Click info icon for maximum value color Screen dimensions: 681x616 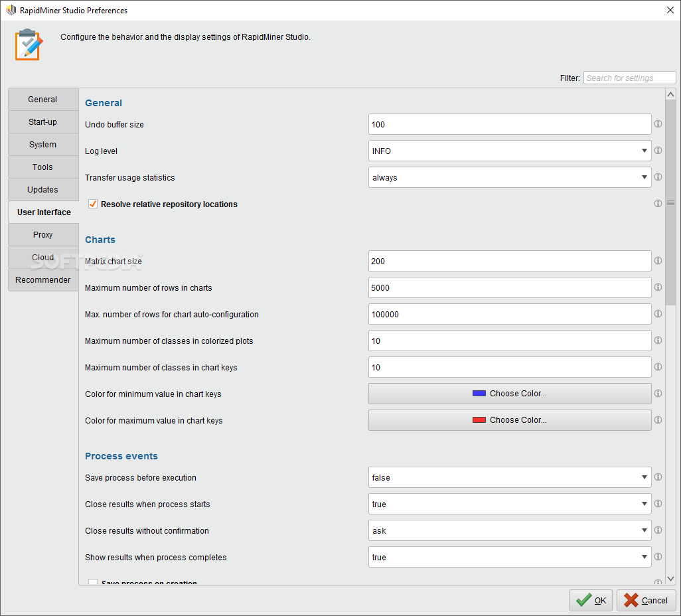[658, 420]
